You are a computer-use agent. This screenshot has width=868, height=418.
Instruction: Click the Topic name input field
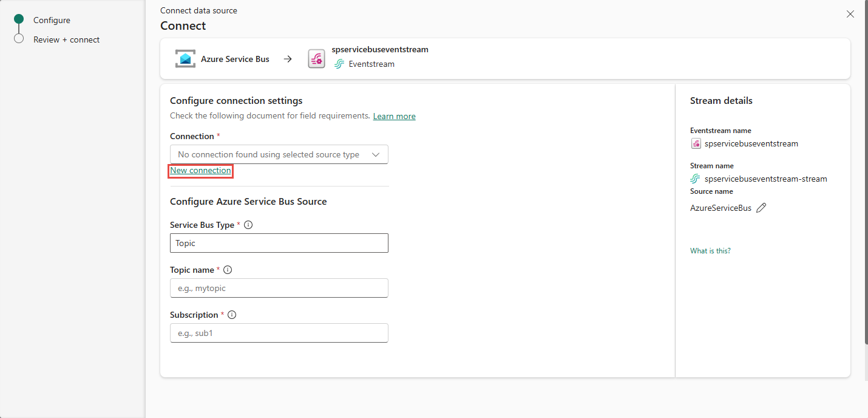(x=279, y=288)
